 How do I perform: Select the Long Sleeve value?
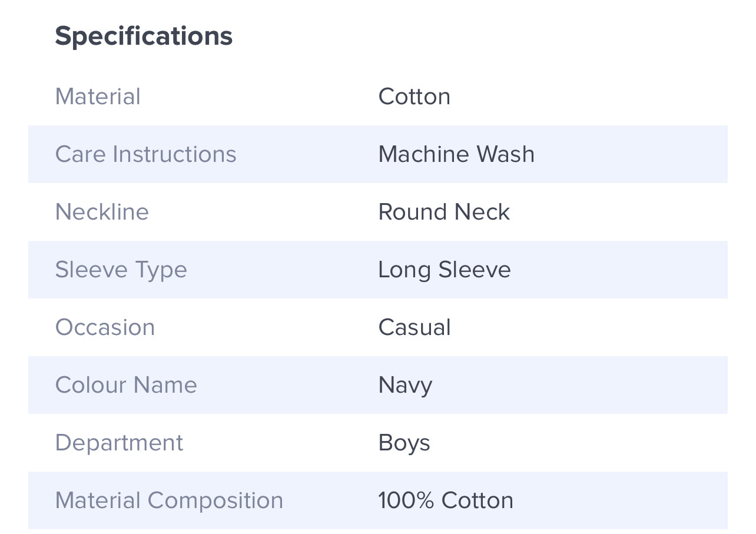pyautogui.click(x=445, y=270)
